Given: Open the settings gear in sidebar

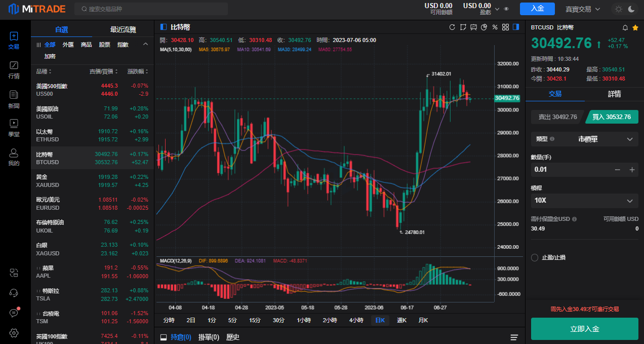Looking at the screenshot, I should click(14, 333).
